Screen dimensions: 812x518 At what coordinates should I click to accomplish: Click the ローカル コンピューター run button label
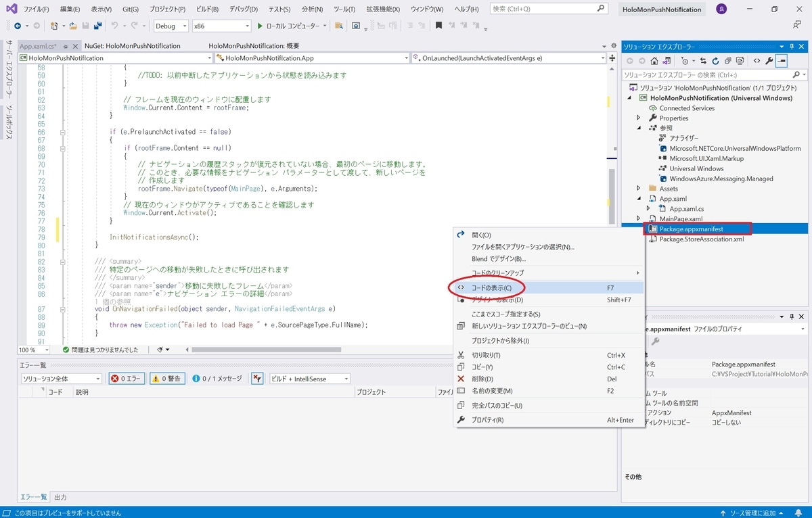[x=294, y=26]
